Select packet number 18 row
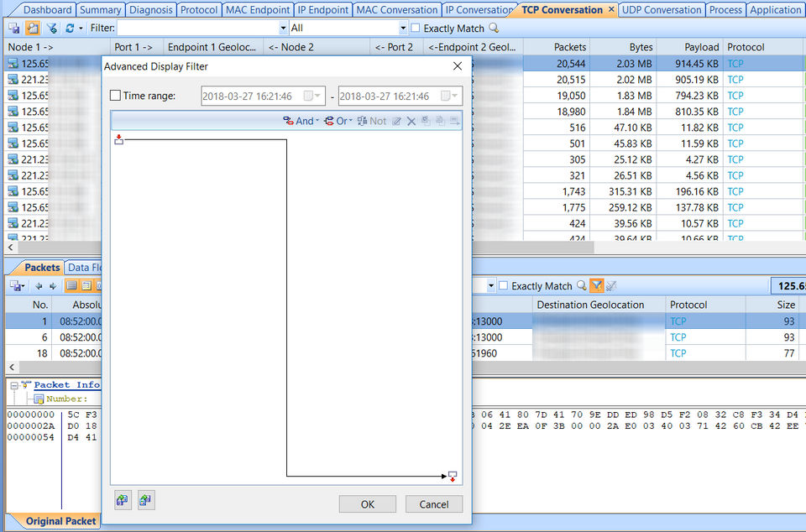Screen dimensions: 806x532 403,353
